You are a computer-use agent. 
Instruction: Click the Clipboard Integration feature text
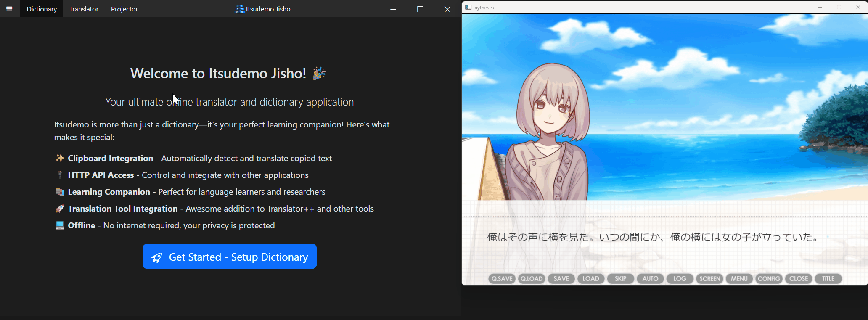click(200, 158)
